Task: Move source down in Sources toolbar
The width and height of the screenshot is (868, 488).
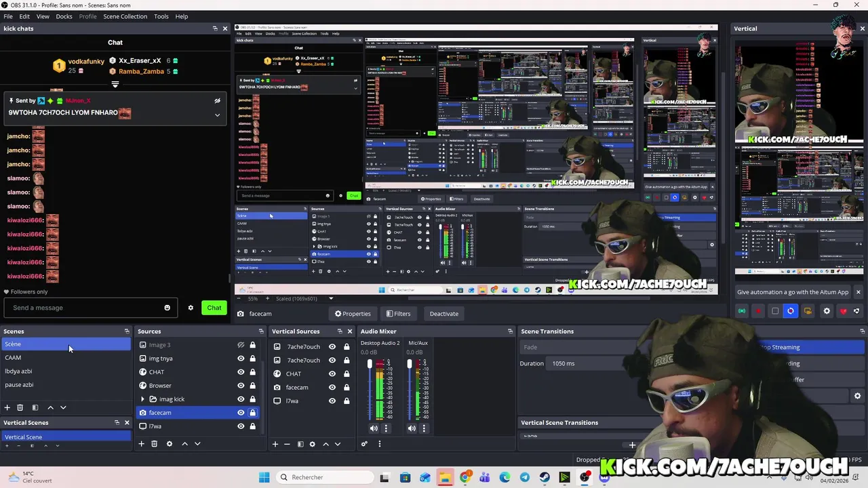Action: [197, 444]
